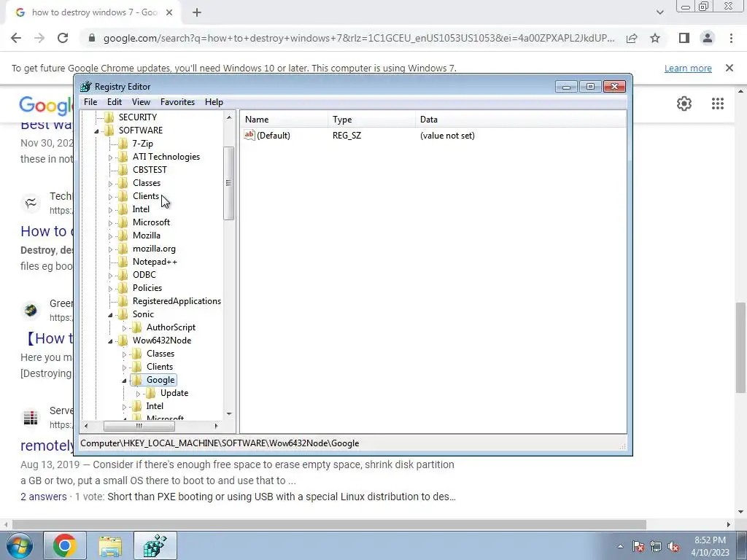Select the Intel key under Wow6432Node
Viewport: 747px width, 560px height.
tap(155, 405)
